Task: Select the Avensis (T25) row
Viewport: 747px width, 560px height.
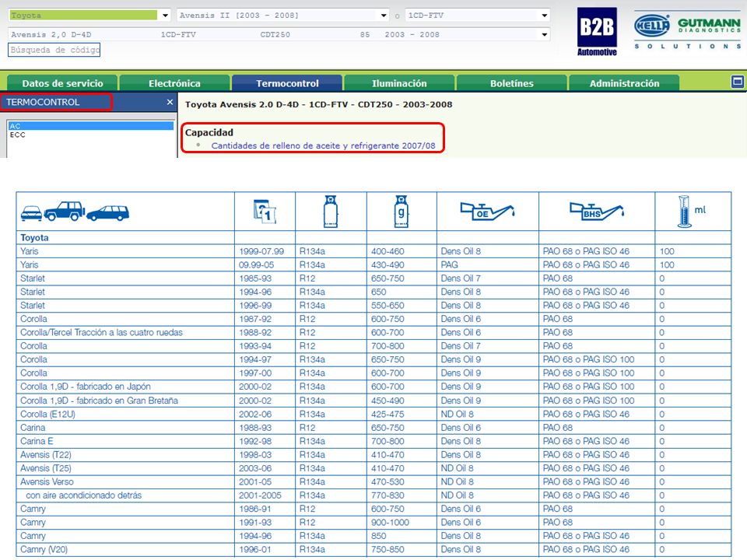Action: [46, 468]
